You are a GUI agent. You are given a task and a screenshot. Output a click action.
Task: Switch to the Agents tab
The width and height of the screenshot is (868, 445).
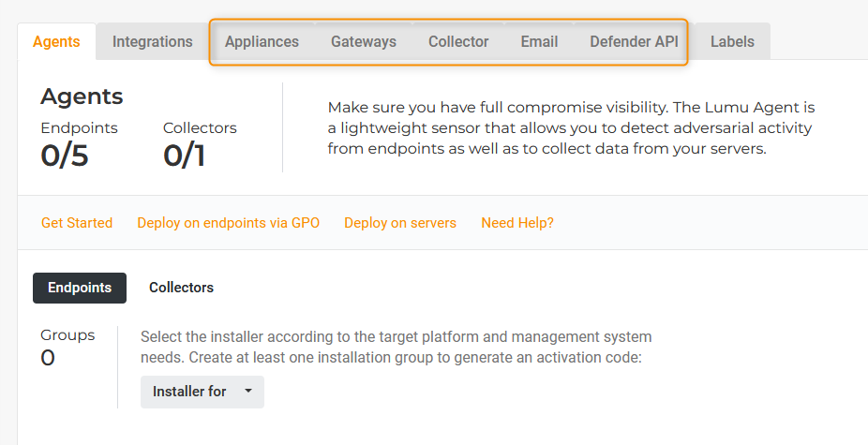click(x=56, y=42)
